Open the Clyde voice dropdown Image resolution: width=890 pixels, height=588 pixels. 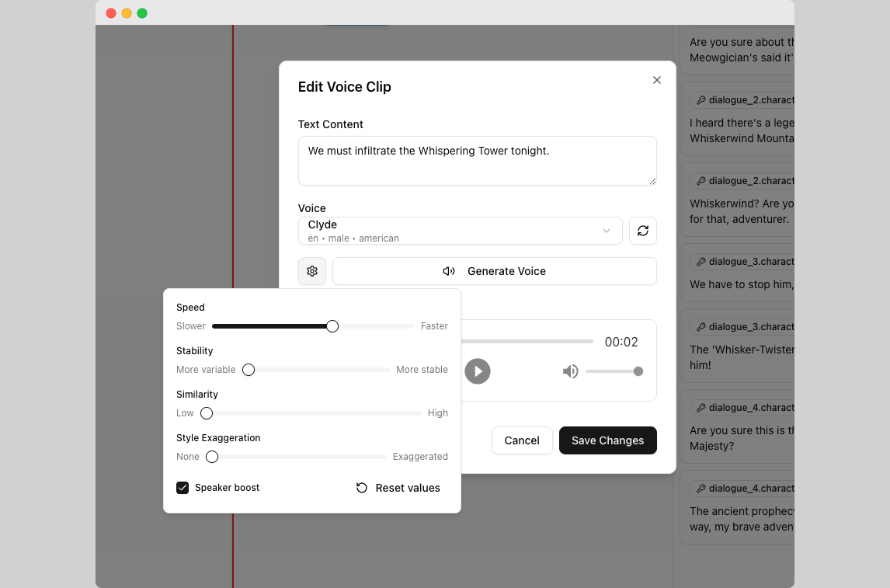[461, 231]
